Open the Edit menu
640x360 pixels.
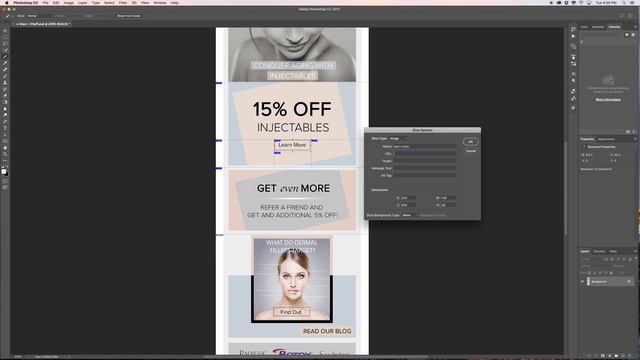click(56, 3)
